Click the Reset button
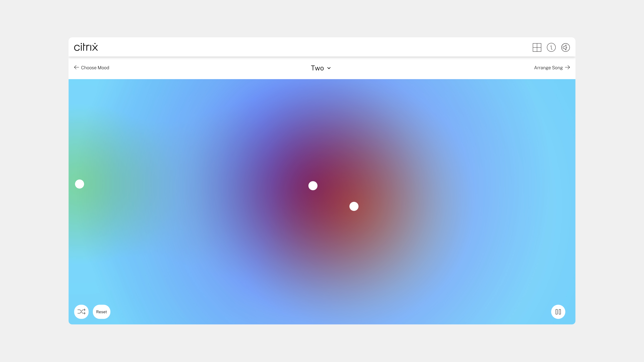 (101, 312)
